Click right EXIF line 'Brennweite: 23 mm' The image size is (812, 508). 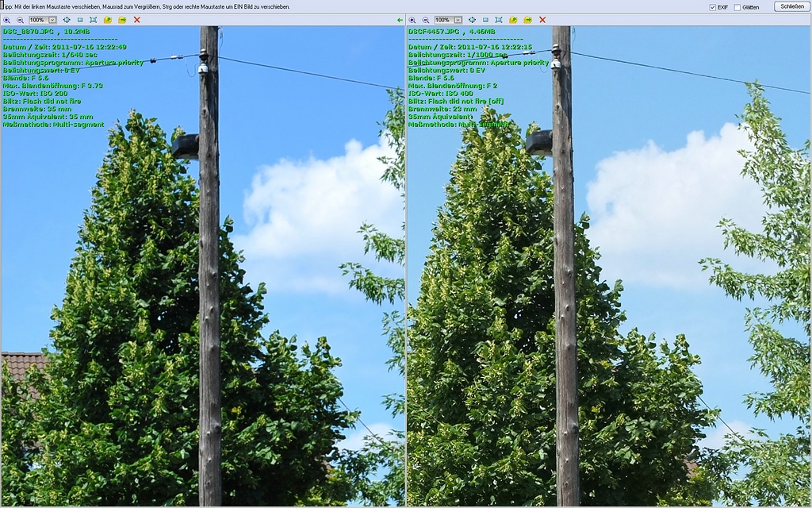[442, 109]
